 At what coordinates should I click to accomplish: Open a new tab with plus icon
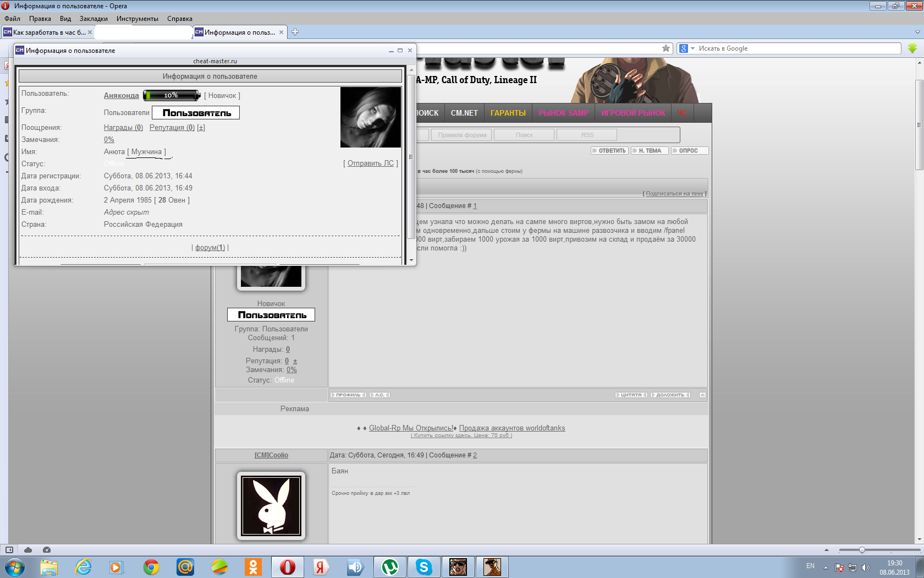[295, 32]
